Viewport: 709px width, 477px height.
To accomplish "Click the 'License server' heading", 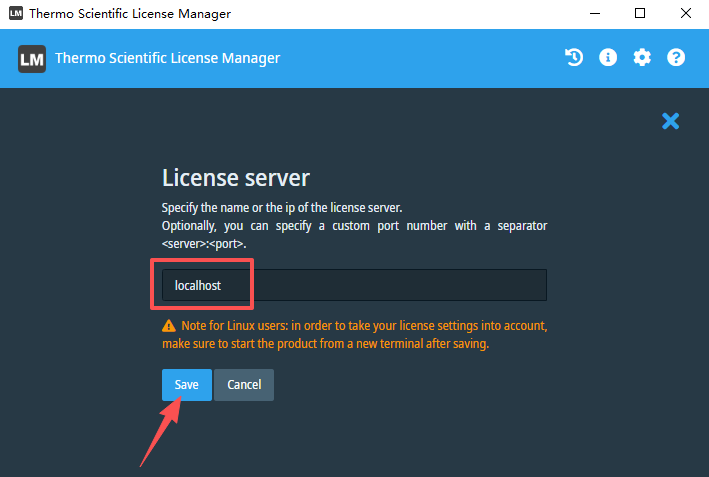I will click(x=236, y=178).
